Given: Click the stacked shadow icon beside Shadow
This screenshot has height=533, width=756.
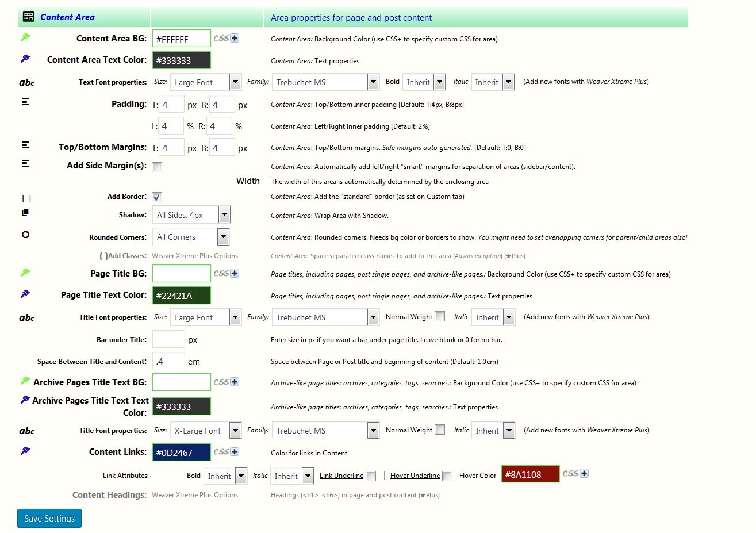Looking at the screenshot, I should 25,212.
